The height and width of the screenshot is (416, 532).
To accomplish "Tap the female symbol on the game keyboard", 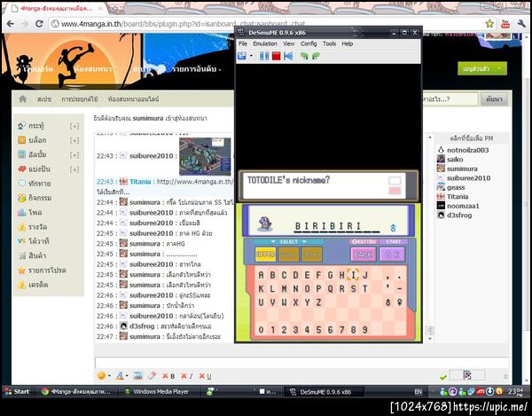I will click(399, 302).
